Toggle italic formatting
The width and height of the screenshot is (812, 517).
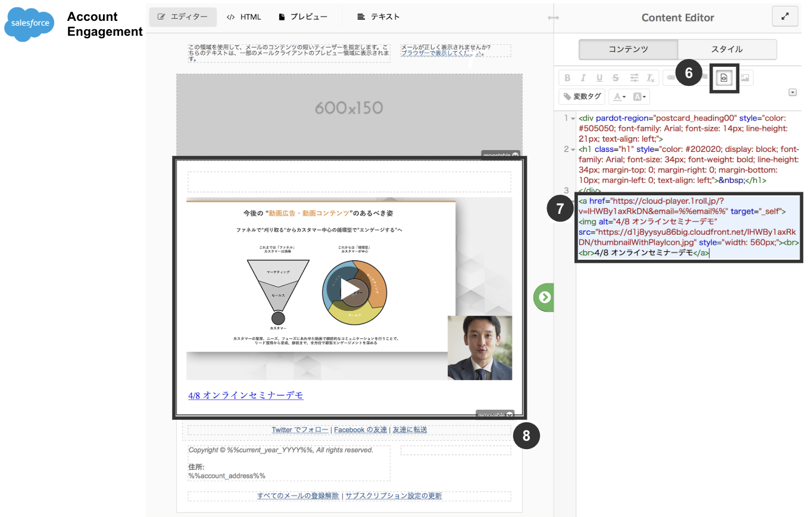coord(583,77)
